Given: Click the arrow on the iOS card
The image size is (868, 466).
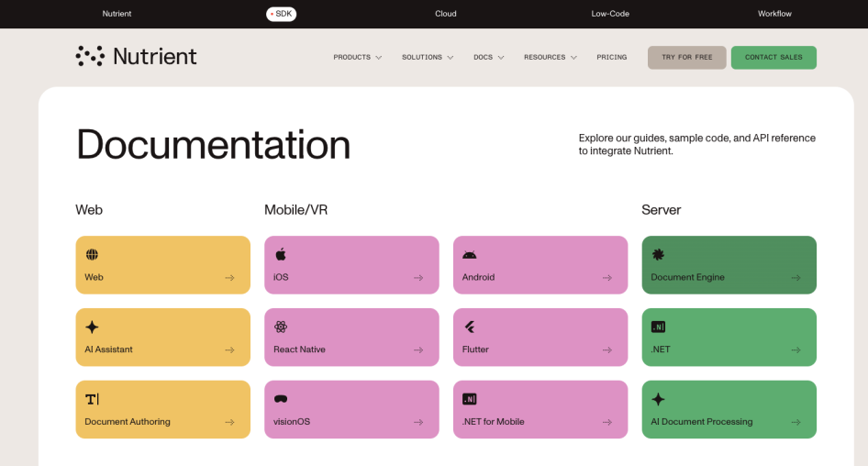Looking at the screenshot, I should (418, 278).
